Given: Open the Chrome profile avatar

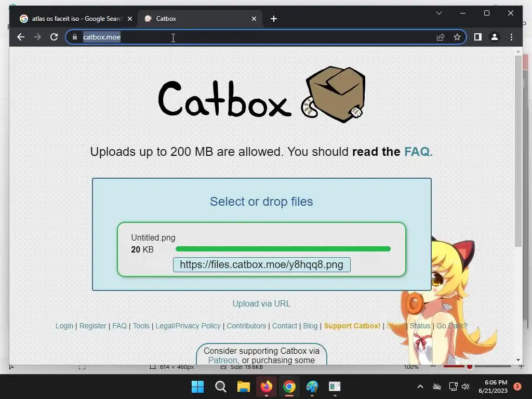Looking at the screenshot, I should [x=495, y=37].
